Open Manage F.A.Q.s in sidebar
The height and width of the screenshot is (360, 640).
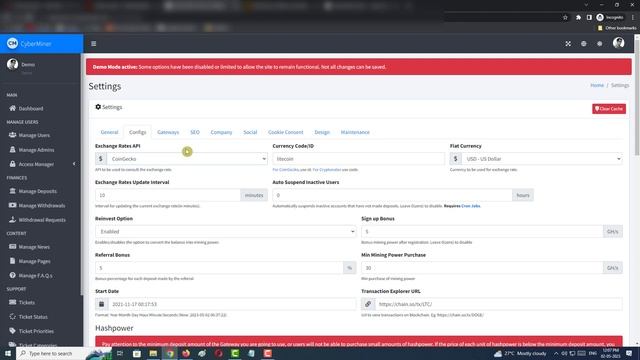[x=31, y=276]
